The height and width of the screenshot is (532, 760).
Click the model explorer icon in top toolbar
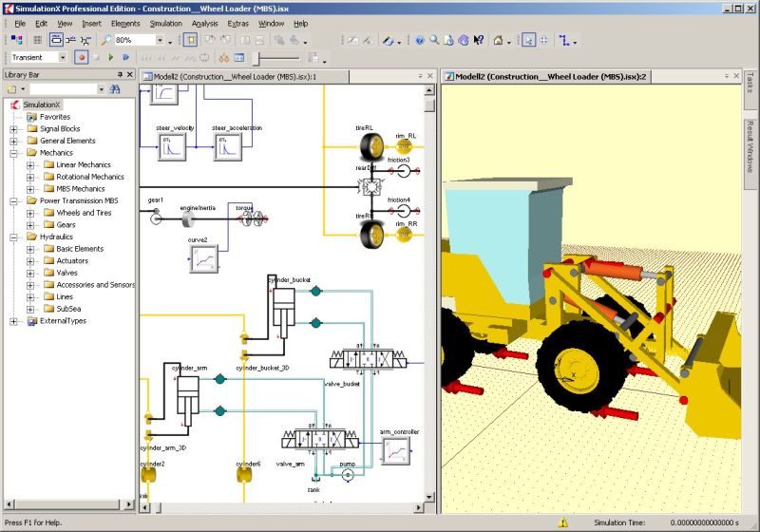coord(17,40)
